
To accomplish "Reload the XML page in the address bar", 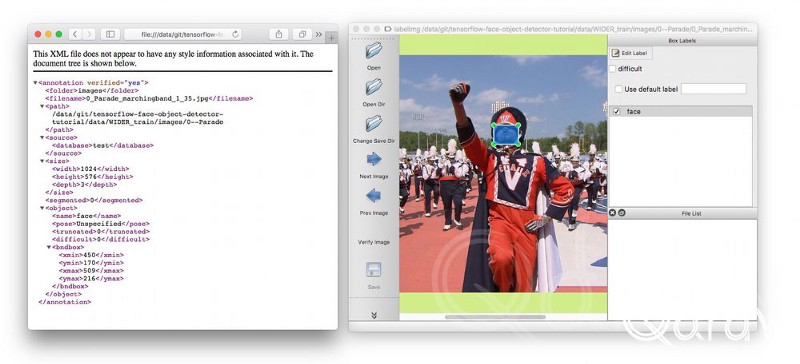I will 235,34.
